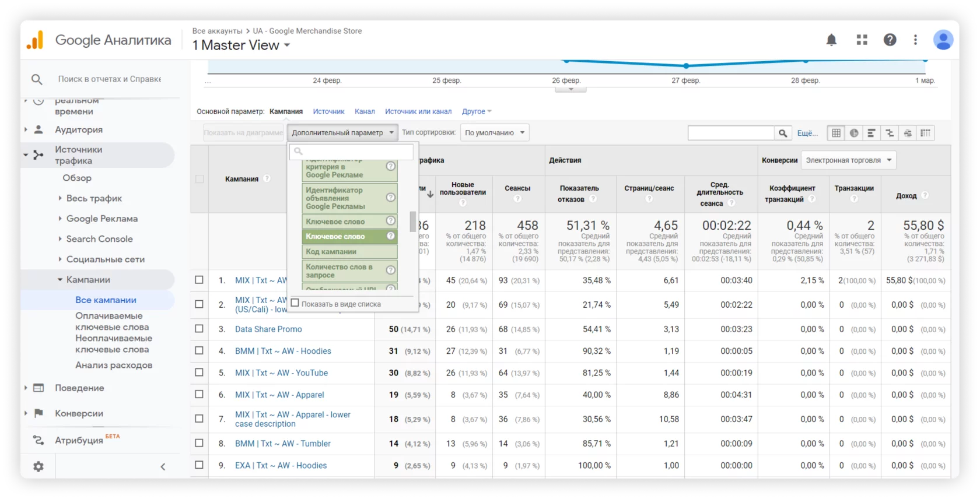Click the dimension dropdown scrollbar thumb

[412, 222]
